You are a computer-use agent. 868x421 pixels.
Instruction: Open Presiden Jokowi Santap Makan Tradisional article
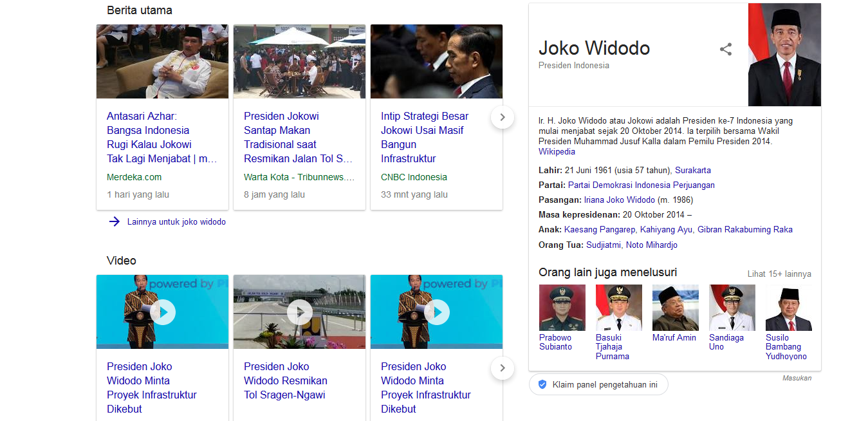pyautogui.click(x=298, y=137)
